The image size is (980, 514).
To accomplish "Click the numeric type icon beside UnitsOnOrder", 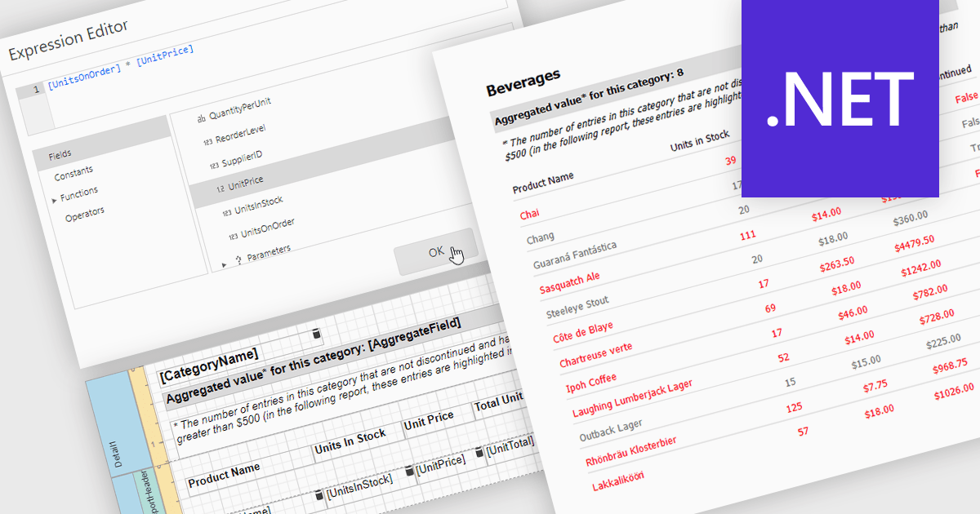I will pos(234,237).
